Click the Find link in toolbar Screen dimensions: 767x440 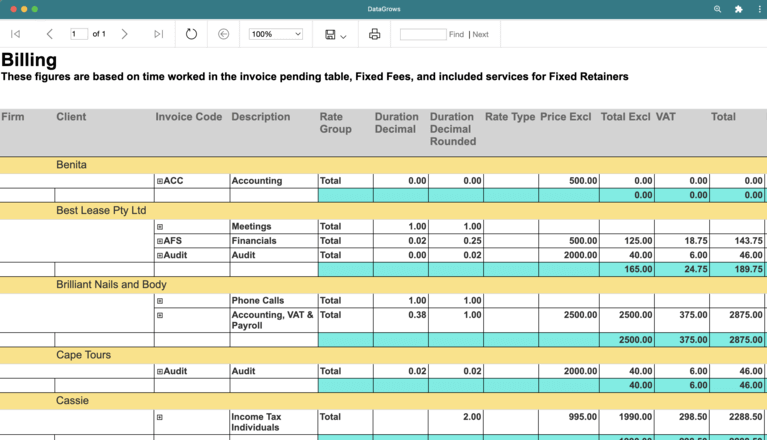456,34
